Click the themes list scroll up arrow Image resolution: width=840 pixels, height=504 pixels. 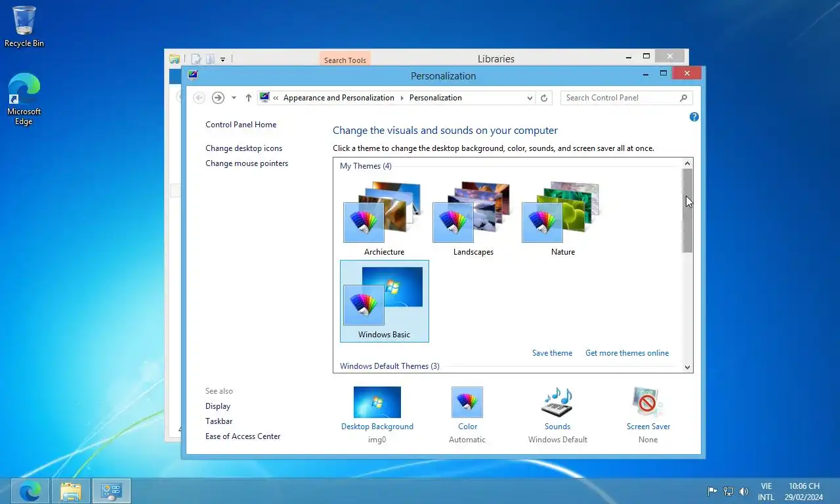(687, 163)
